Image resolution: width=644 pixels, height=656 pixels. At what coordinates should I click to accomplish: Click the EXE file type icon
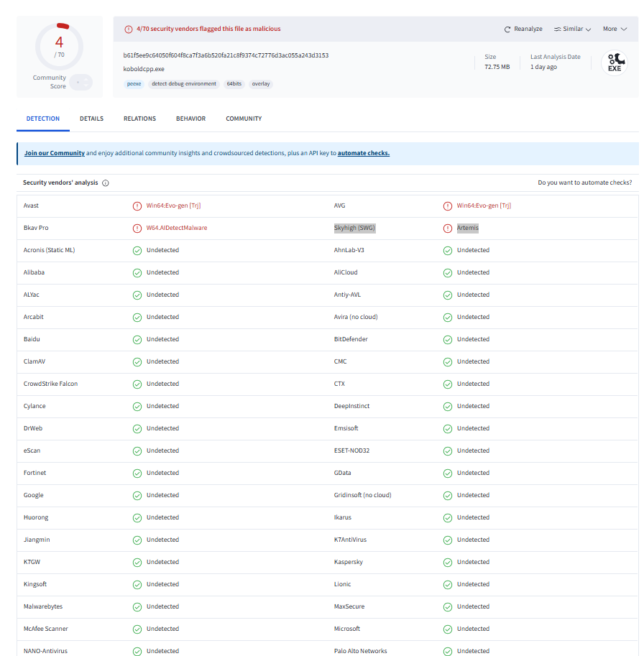[614, 63]
